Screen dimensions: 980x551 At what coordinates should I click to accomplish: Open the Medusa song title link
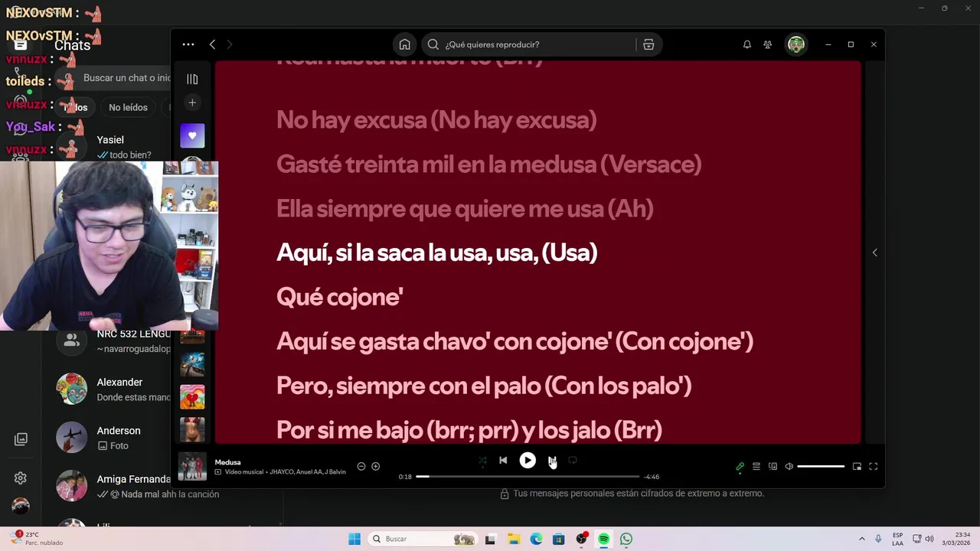pos(227,462)
